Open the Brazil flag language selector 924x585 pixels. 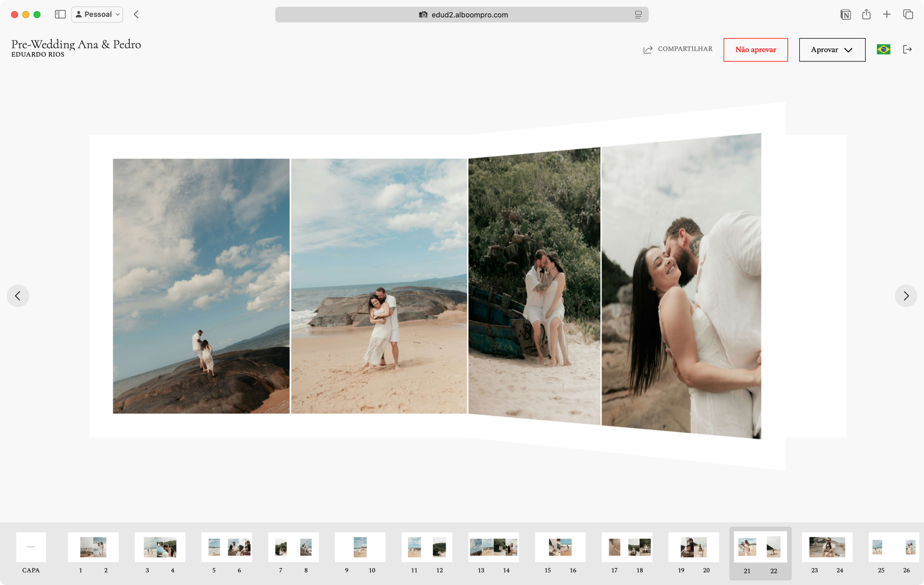pyautogui.click(x=883, y=49)
